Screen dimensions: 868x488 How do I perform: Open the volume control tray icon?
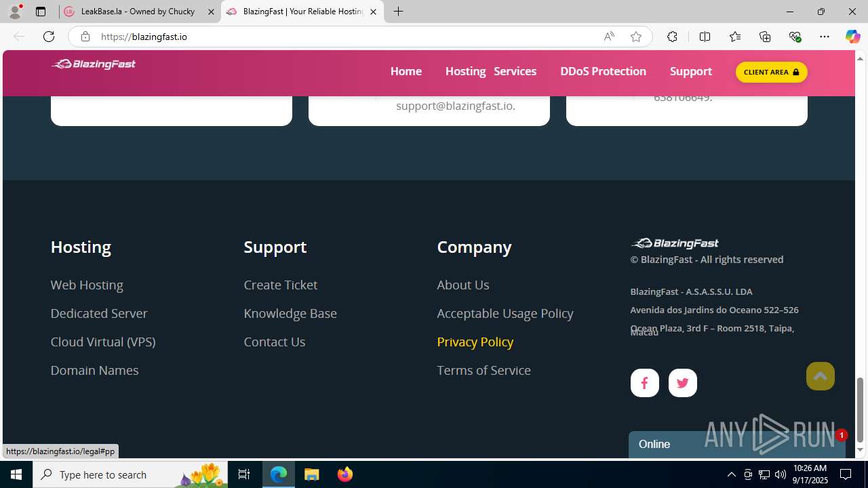click(780, 474)
